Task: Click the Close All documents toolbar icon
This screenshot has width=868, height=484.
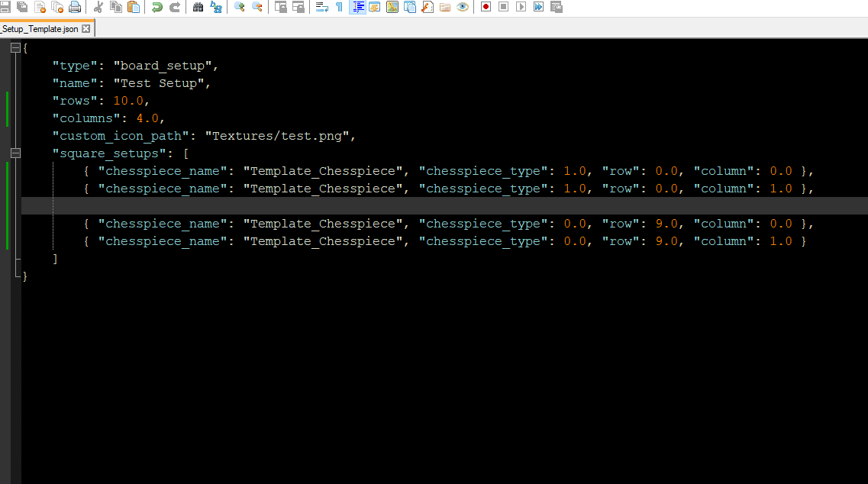Action: 57,7
